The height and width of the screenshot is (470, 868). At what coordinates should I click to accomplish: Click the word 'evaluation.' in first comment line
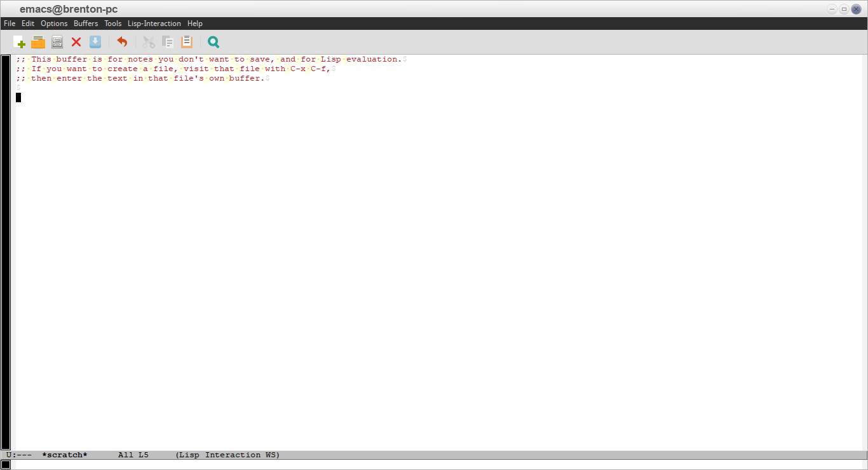[x=374, y=59]
